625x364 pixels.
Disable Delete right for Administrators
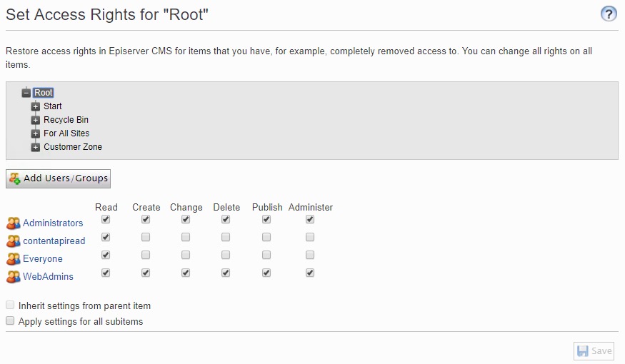click(x=226, y=219)
